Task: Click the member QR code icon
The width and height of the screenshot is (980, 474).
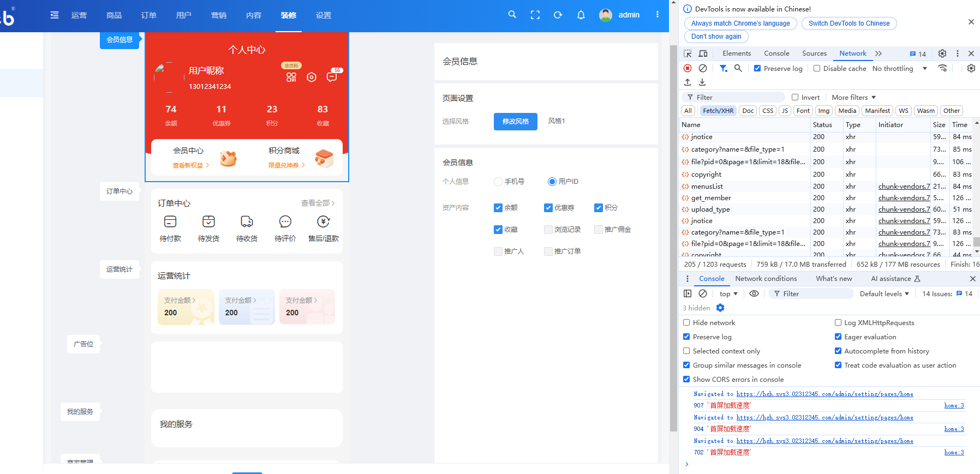Action: click(291, 77)
